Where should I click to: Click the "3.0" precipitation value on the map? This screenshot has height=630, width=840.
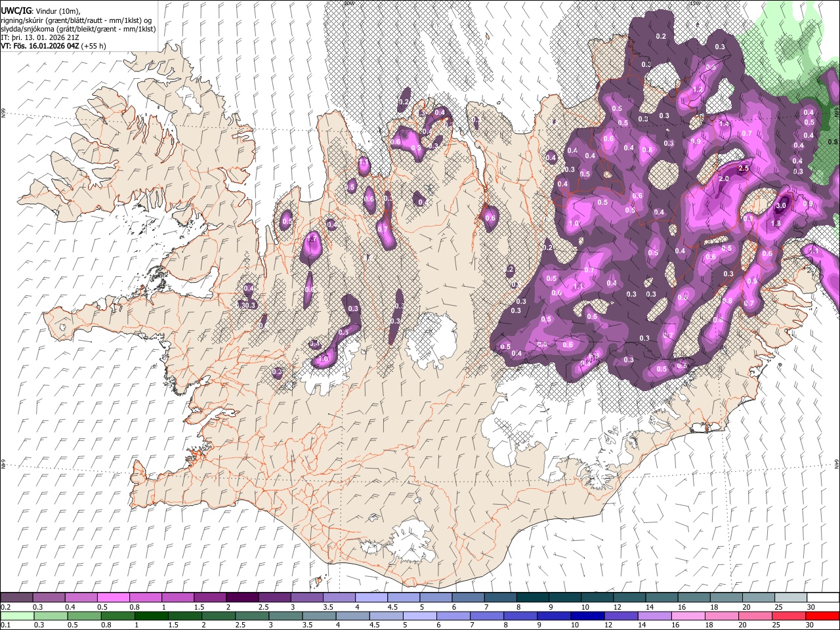(x=781, y=206)
